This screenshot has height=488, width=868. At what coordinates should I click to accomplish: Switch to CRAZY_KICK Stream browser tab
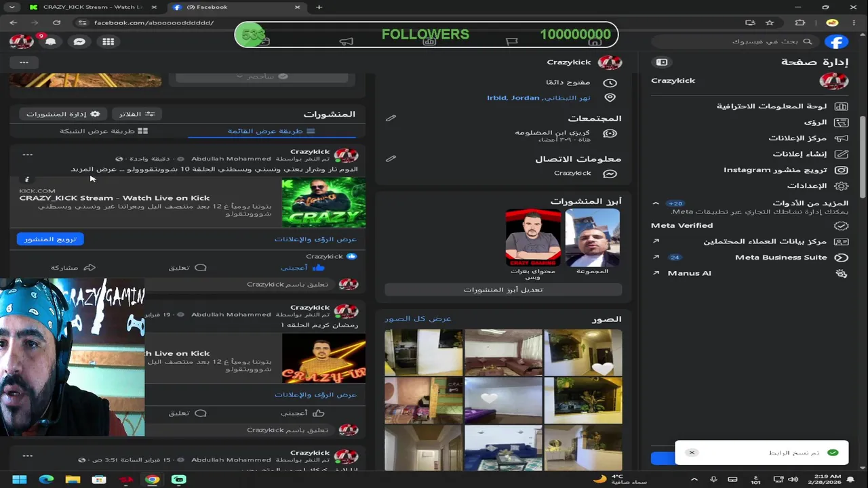click(93, 7)
